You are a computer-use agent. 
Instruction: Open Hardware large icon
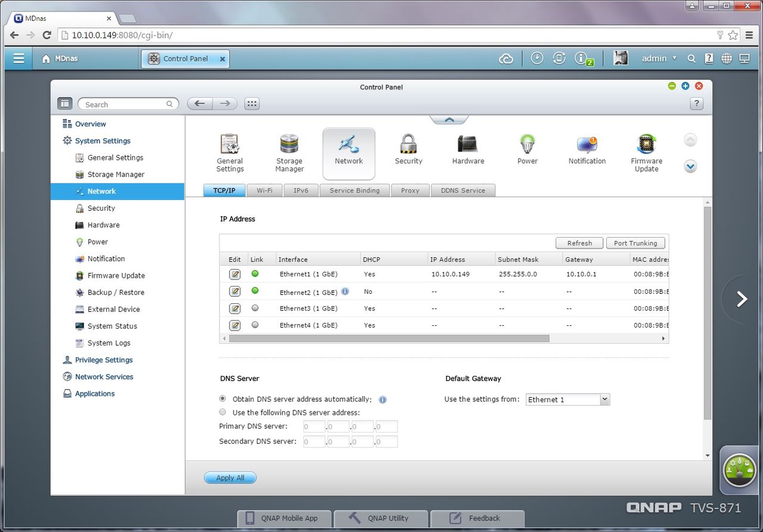click(x=468, y=150)
